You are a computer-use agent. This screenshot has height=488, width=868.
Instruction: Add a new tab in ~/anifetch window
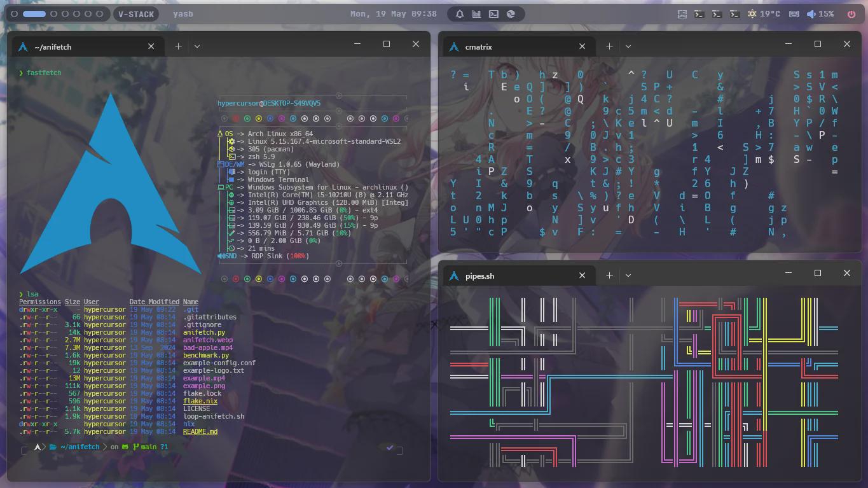click(x=178, y=46)
